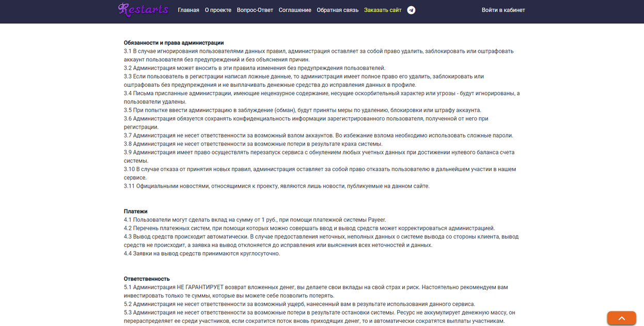Click rule 3.3 about false registration data

pos(304,81)
